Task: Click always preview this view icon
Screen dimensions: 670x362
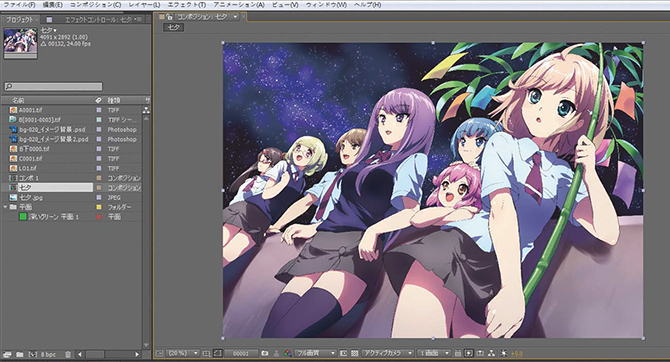Action: click(159, 353)
